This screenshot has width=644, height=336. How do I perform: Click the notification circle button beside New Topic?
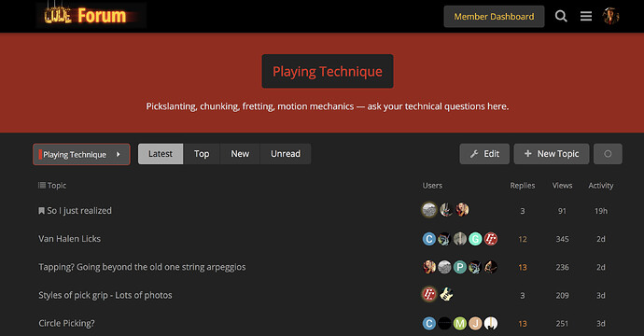coord(608,154)
